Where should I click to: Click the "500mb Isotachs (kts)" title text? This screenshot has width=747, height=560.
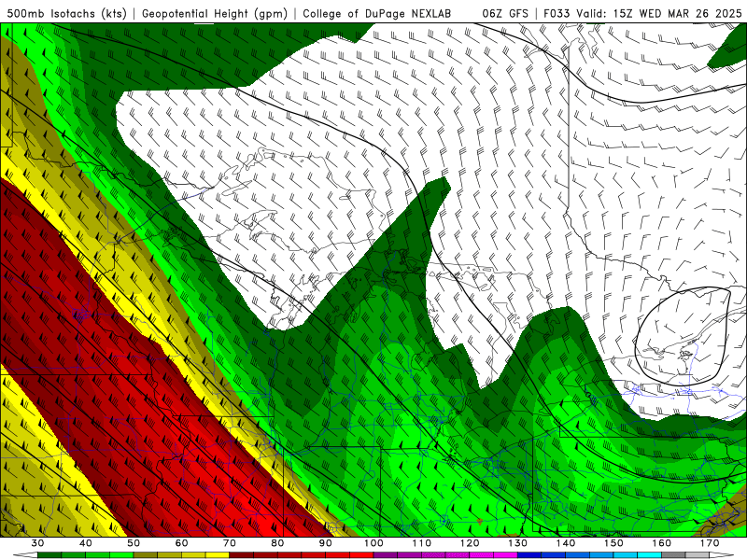pyautogui.click(x=66, y=13)
